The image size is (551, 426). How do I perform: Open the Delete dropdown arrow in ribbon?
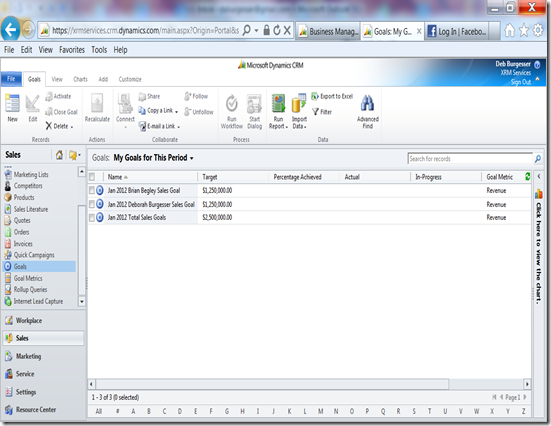(x=72, y=127)
